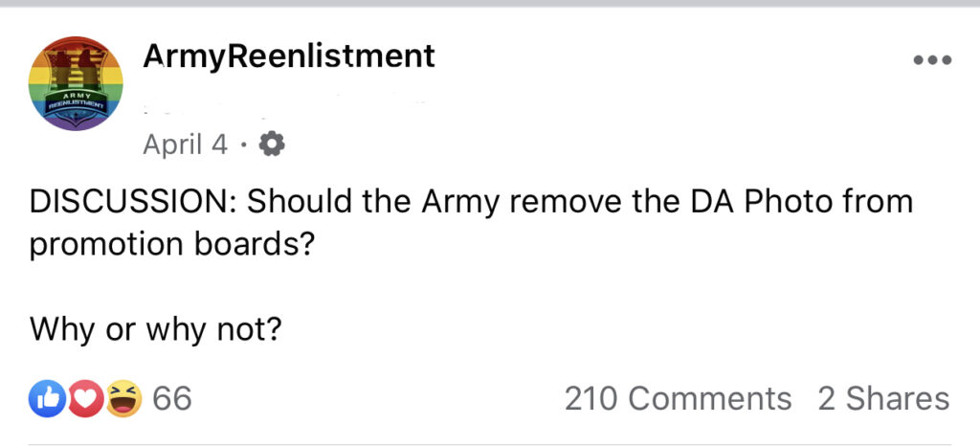Click the blue thumbs-up Like reaction icon

click(47, 398)
